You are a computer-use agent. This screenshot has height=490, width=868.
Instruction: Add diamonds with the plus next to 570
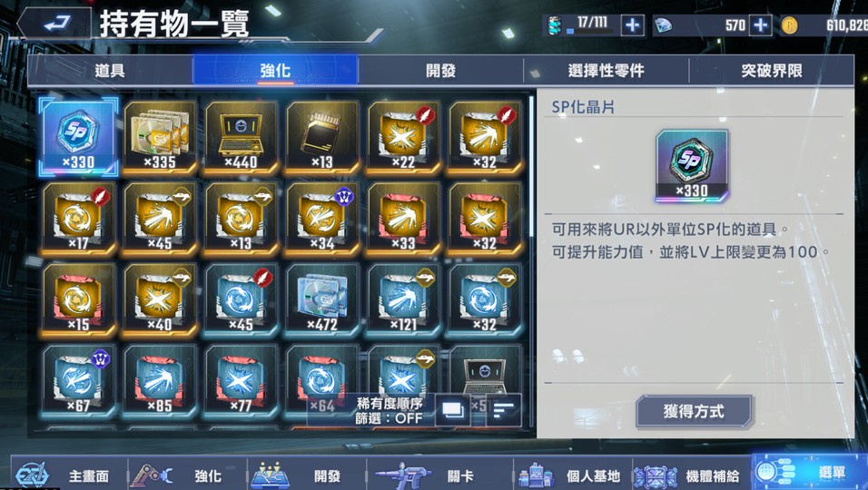(x=761, y=25)
